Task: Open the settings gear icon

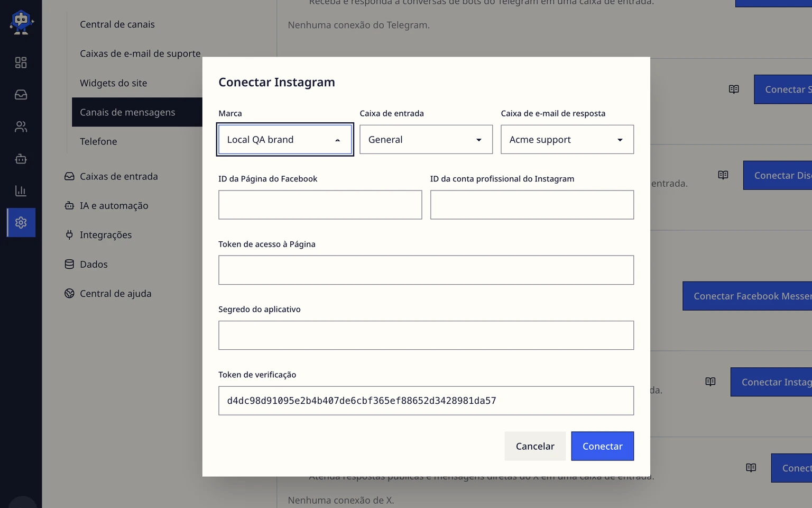Action: coord(21,223)
